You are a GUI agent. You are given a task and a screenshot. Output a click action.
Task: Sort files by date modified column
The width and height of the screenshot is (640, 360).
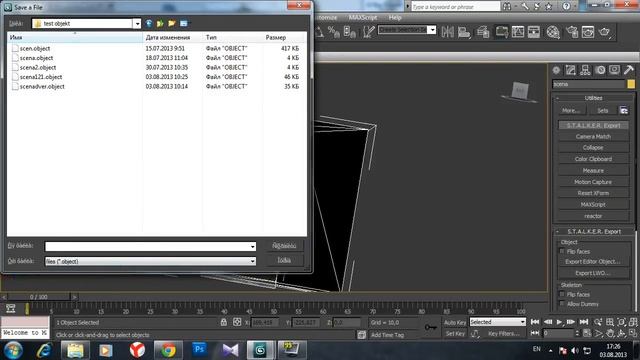coord(173,37)
